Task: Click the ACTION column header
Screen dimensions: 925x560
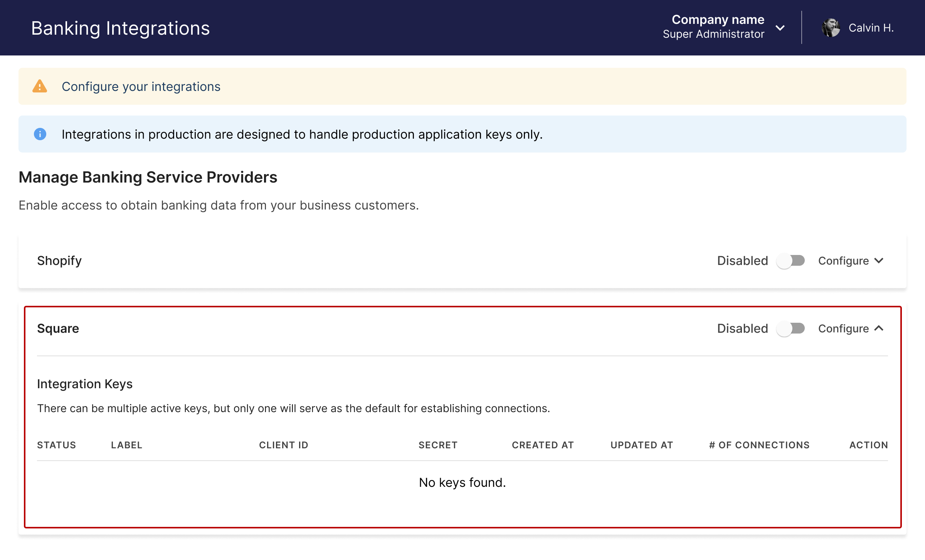Action: pos(869,445)
